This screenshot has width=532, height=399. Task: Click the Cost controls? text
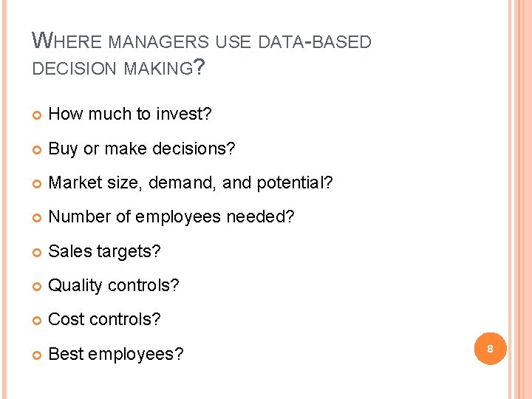[104, 319]
